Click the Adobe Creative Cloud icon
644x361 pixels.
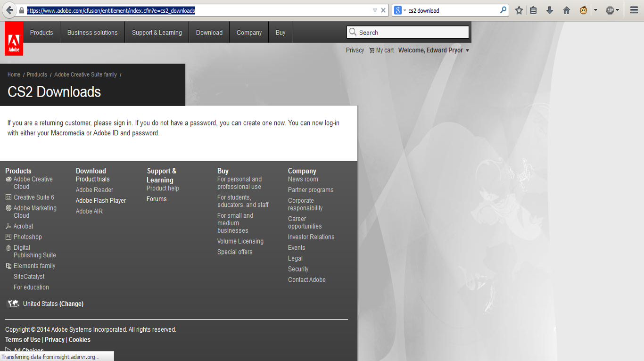click(x=8, y=180)
